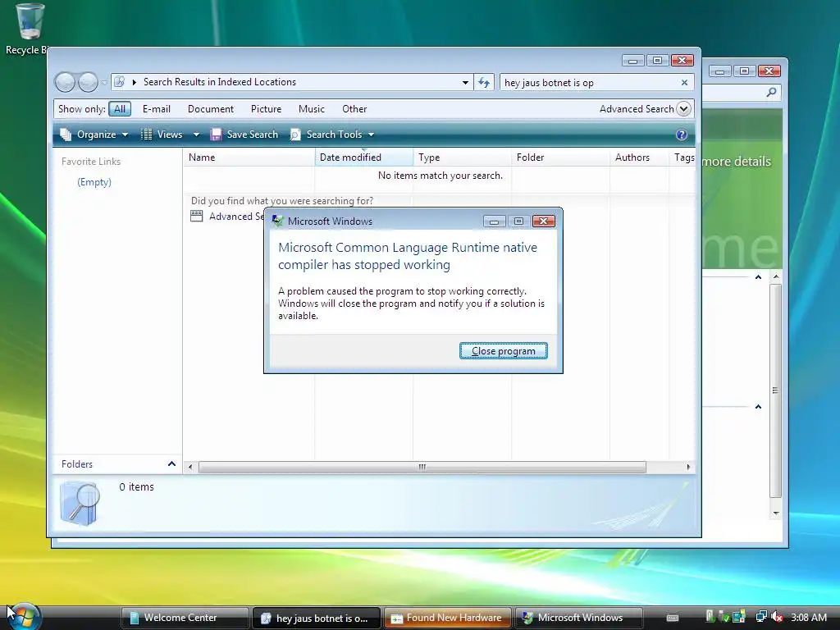Minimize the Welcome Center background window
This screenshot has width=840, height=630.
point(719,71)
